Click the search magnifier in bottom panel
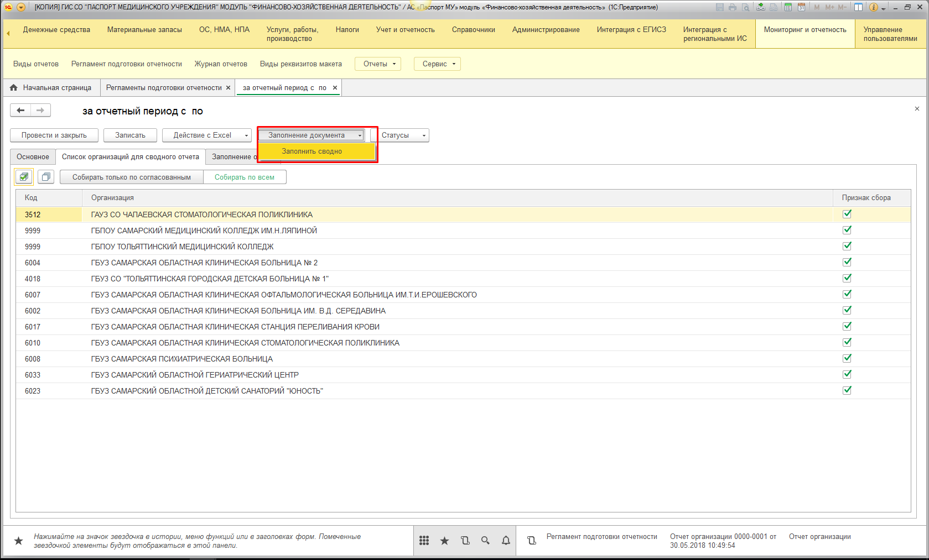929x560 pixels. pos(485,541)
